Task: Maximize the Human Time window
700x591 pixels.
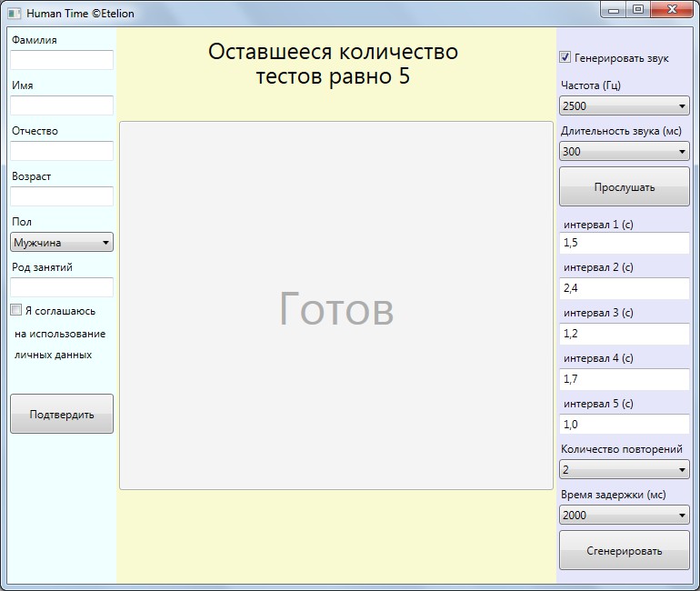Action: (638, 10)
